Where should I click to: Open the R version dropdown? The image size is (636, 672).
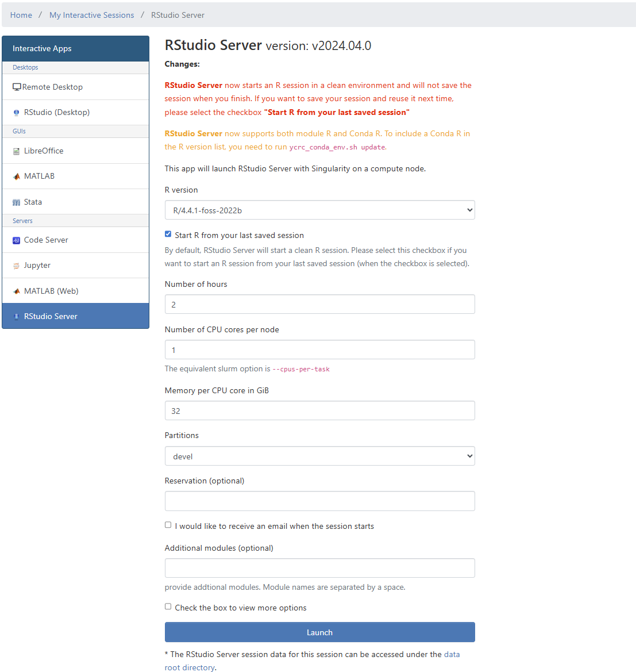pos(319,210)
